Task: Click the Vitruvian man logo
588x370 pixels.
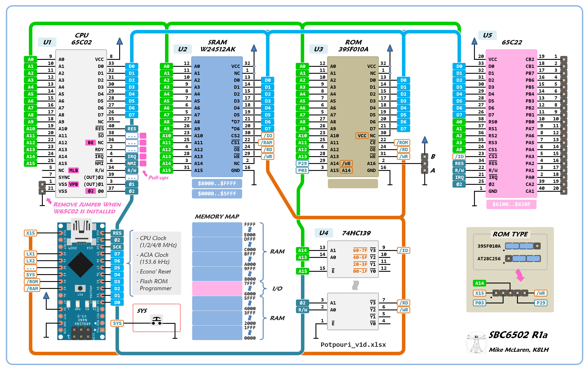Action: (x=476, y=342)
